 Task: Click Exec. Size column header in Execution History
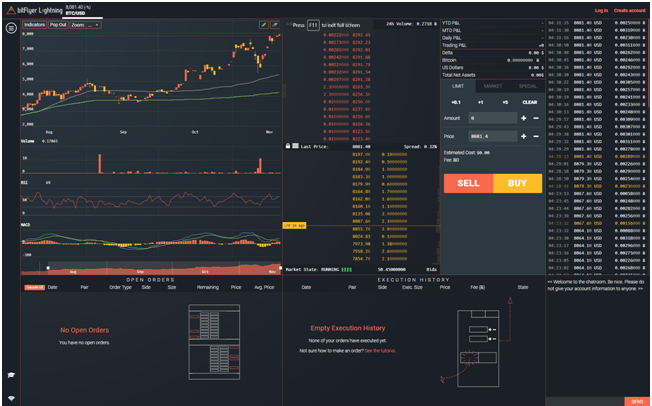412,287
